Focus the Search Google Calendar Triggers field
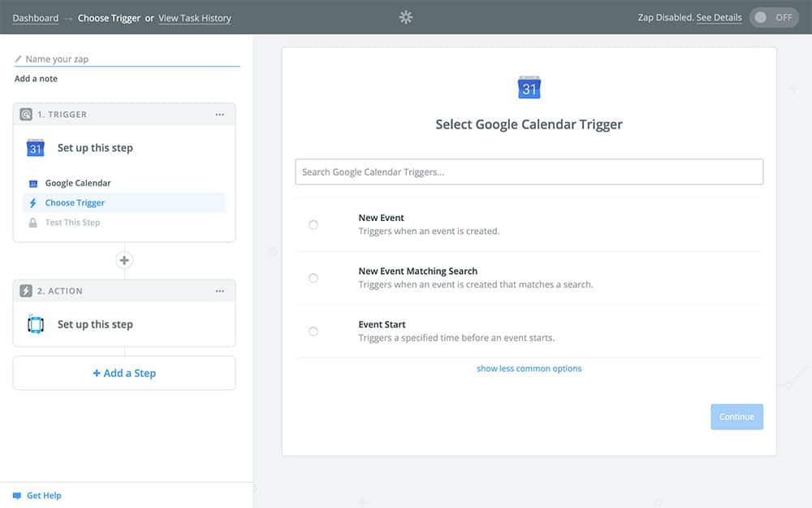This screenshot has width=812, height=508. pos(529,172)
